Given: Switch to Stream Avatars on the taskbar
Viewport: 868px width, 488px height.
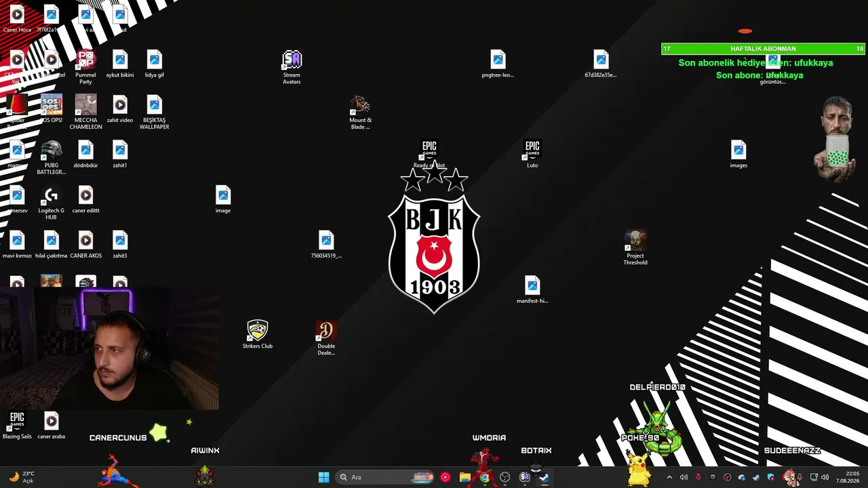Looking at the screenshot, I should pos(524,477).
